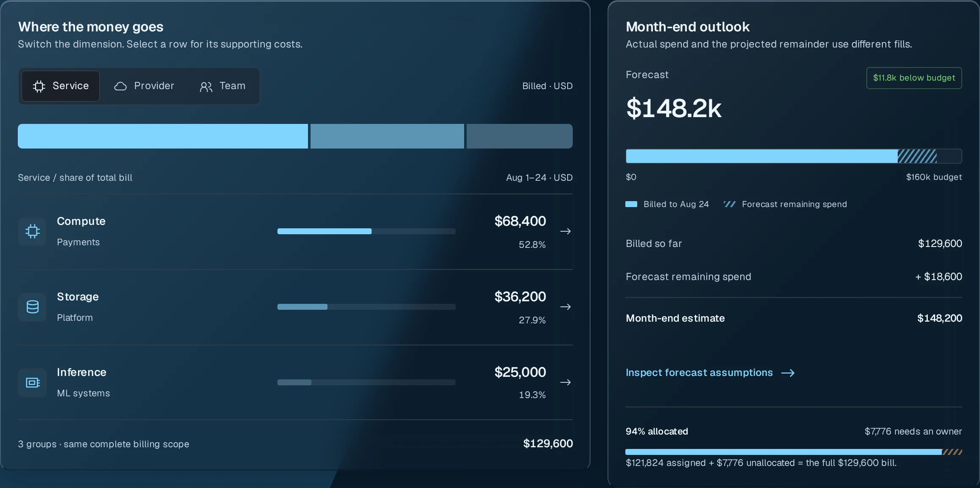The image size is (980, 488).
Task: Click the Month-end estimate $148,200 value
Action: pyautogui.click(x=939, y=318)
